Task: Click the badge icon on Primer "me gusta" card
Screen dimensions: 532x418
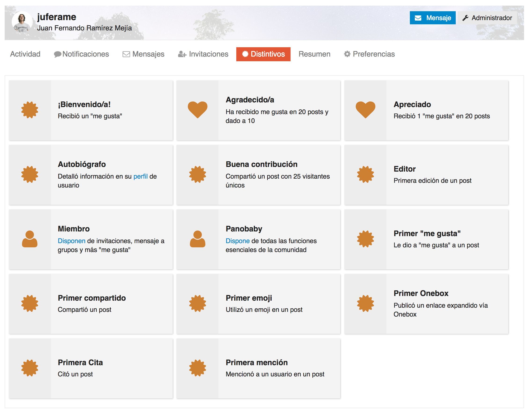Action: [x=365, y=239]
